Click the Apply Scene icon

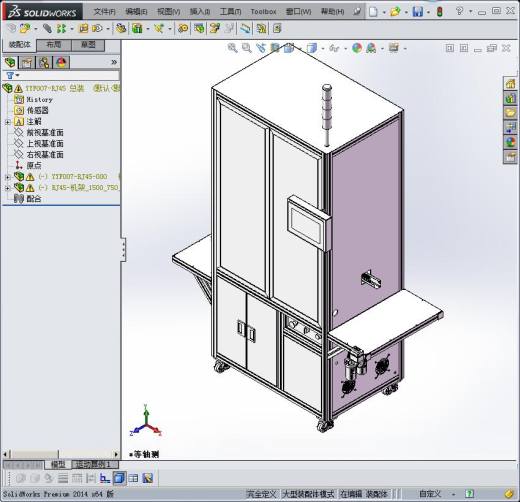point(371,49)
